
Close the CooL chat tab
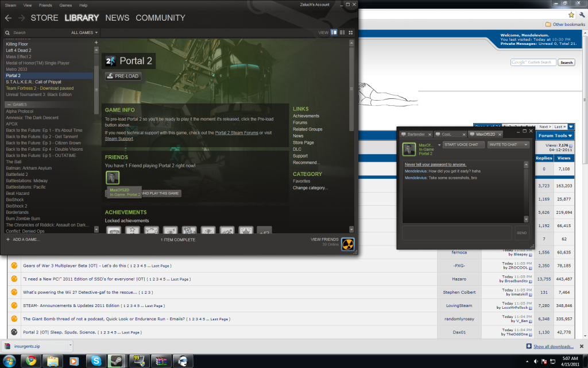click(464, 135)
